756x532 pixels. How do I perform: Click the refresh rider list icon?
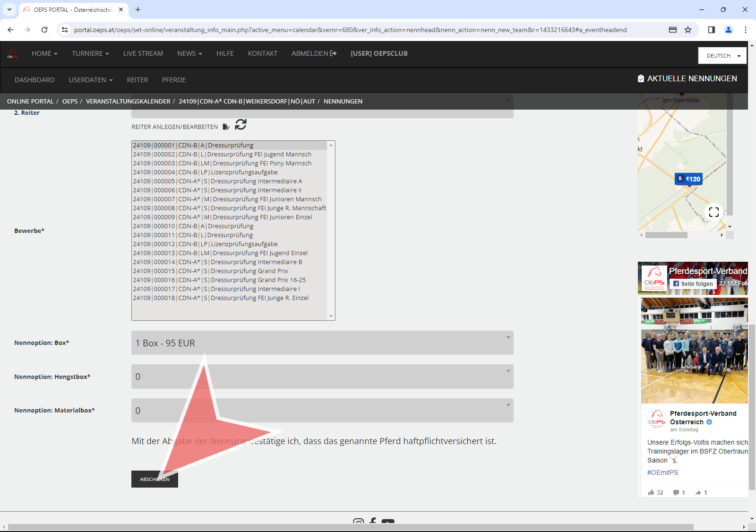tap(241, 125)
